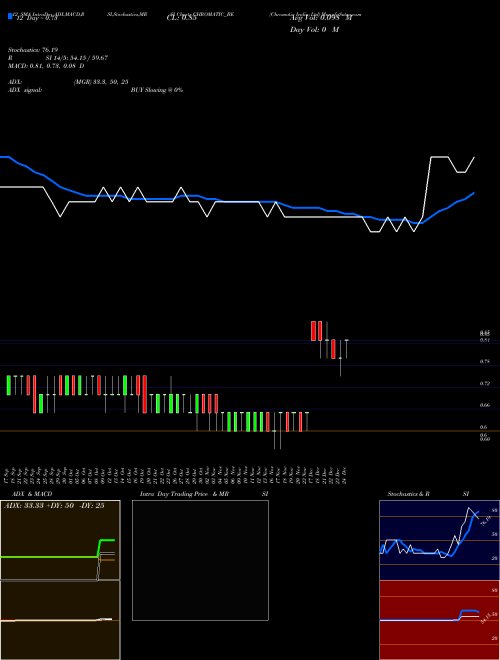The width and height of the screenshot is (500, 660).
Task: Click the 'Intra Day Trading Price & MR' title
Action: tap(184, 494)
